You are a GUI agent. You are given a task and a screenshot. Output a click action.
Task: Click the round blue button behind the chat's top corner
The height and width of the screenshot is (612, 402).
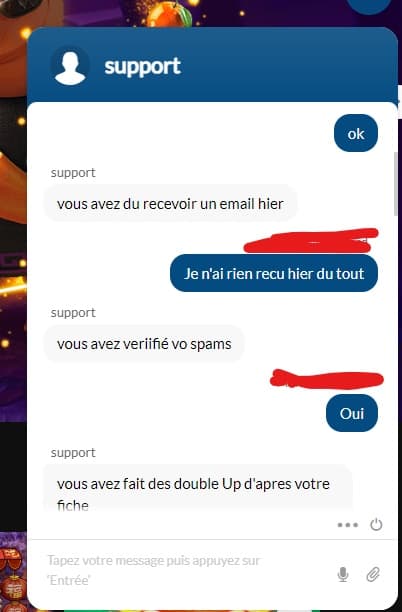368,5
